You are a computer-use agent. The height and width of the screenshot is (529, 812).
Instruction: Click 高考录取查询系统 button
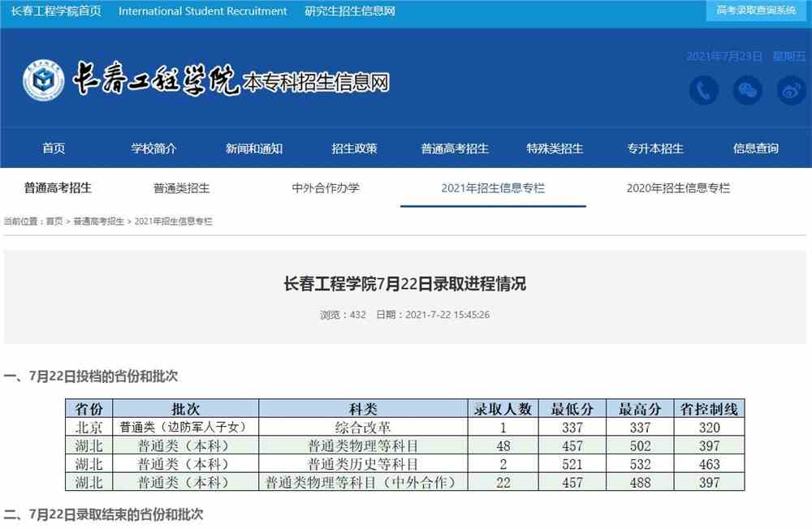point(756,11)
